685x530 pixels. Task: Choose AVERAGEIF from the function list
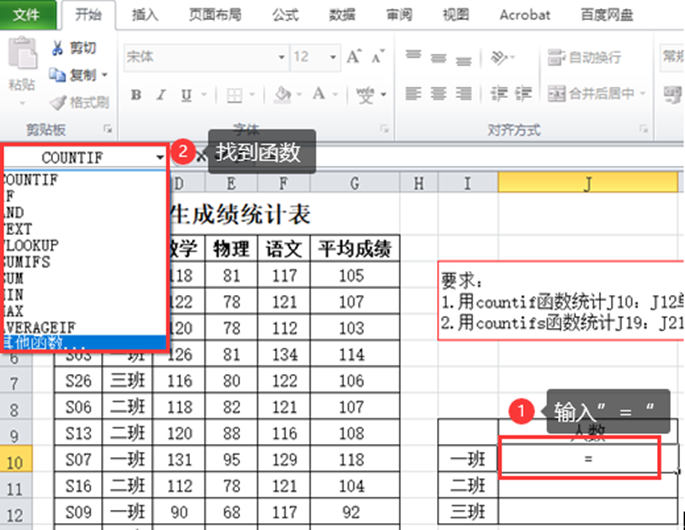click(x=85, y=327)
